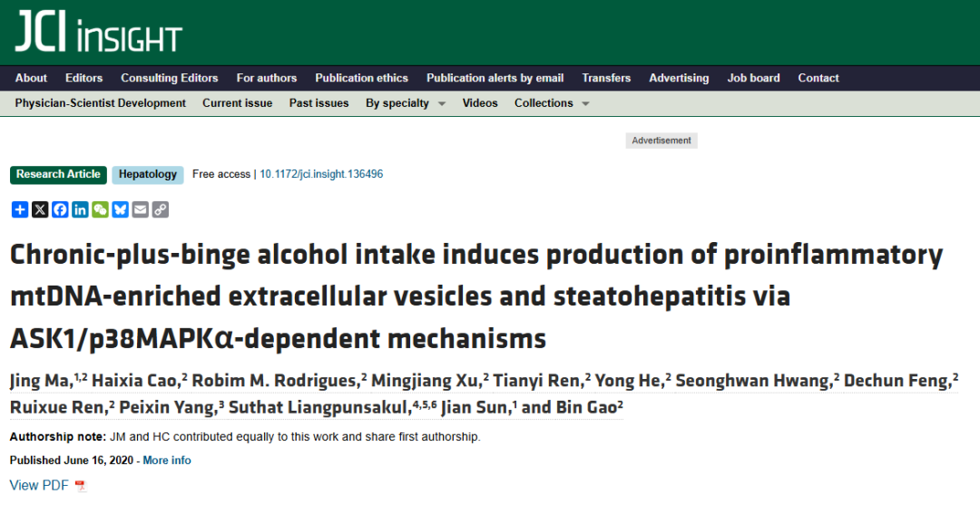This screenshot has height=505, width=980.
Task: Open the Collections menu
Action: click(x=544, y=103)
